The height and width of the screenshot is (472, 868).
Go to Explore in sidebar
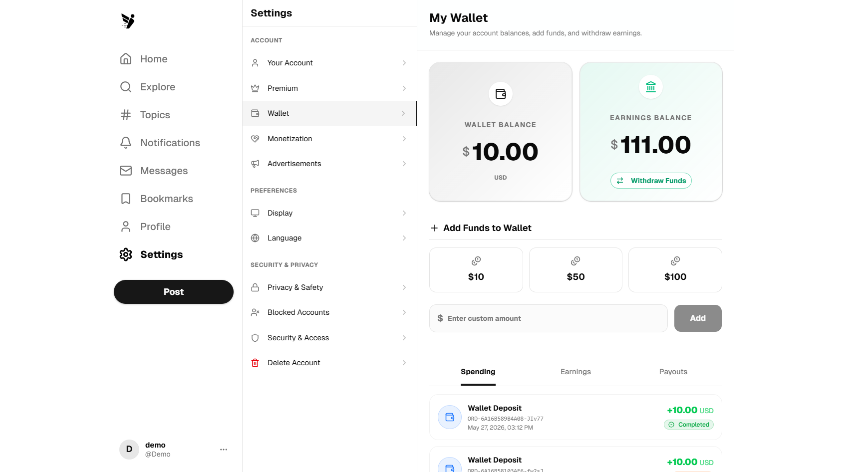158,87
